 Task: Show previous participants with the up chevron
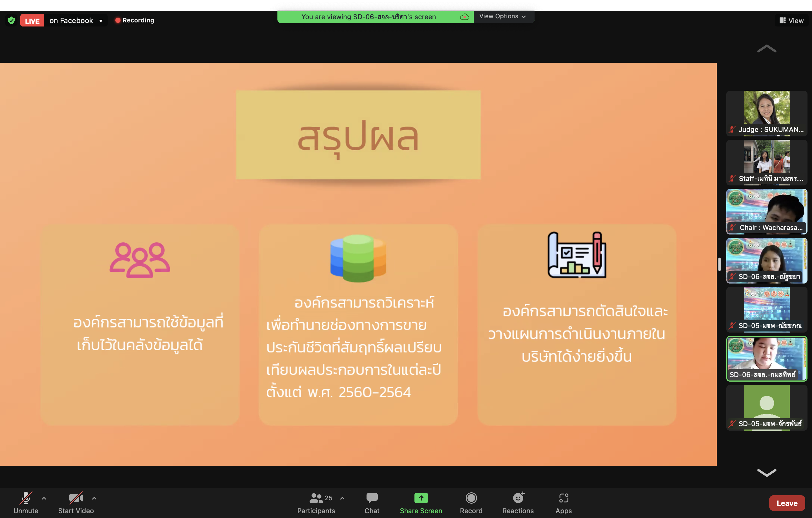pos(767,48)
